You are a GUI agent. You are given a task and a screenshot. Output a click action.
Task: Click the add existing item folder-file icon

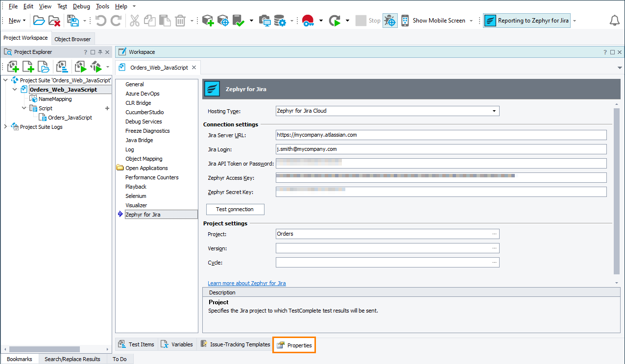(43, 67)
